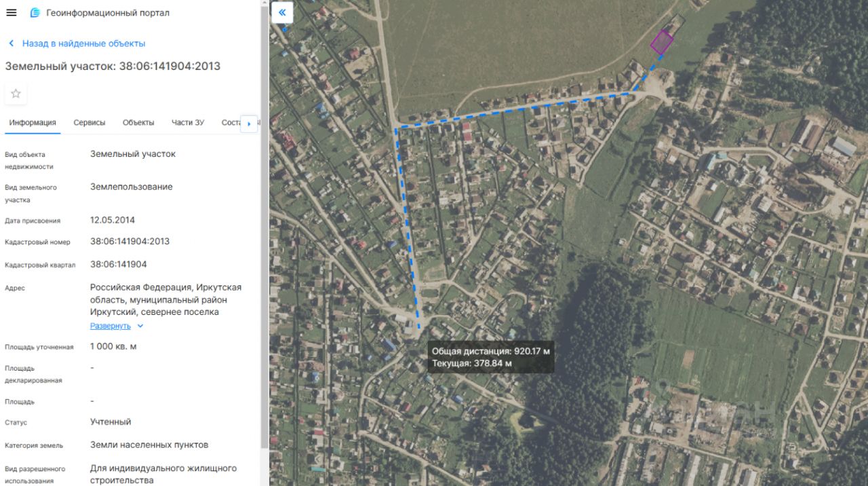
Task: Click the chevron next to Развернуть
Action: pyautogui.click(x=140, y=326)
